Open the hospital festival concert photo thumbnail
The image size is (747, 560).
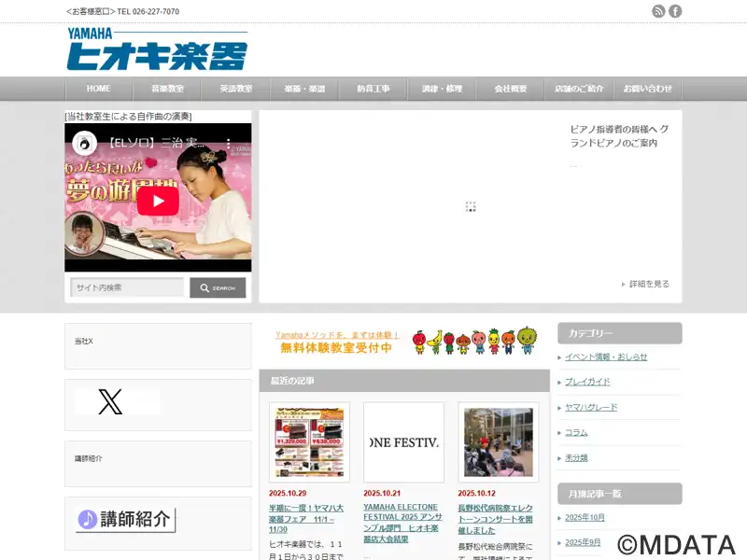pos(499,442)
